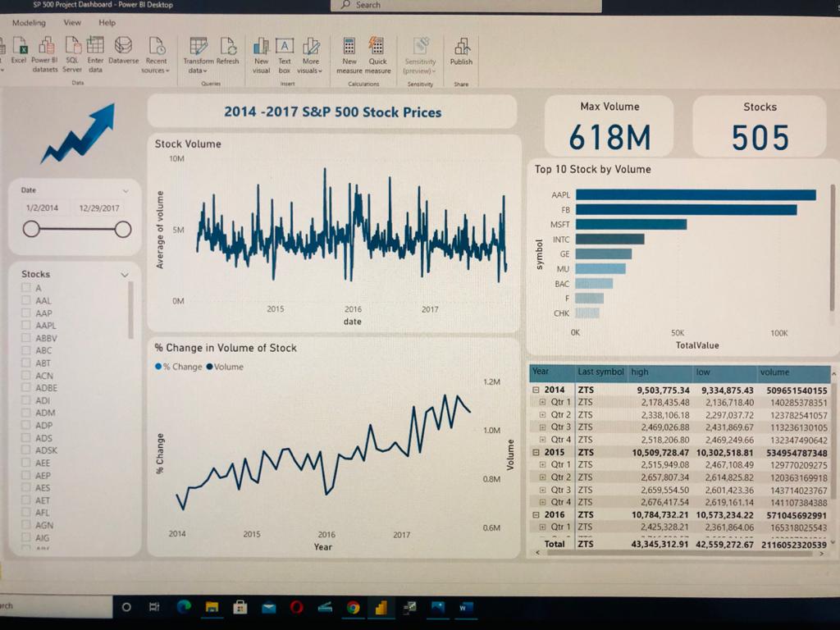Expand 2016 Qtr 1 row in table
This screenshot has height=630, width=840.
click(x=542, y=527)
